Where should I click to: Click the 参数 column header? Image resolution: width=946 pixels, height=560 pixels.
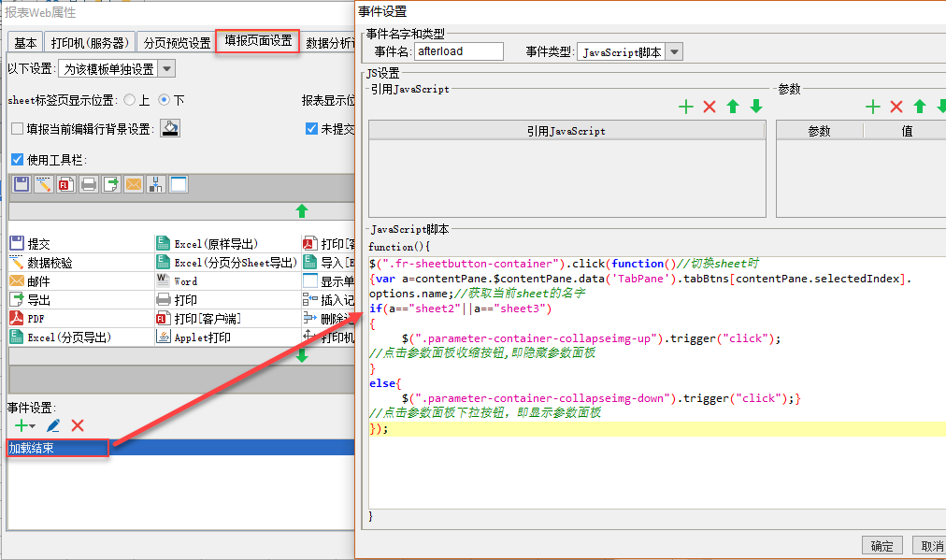pyautogui.click(x=819, y=131)
